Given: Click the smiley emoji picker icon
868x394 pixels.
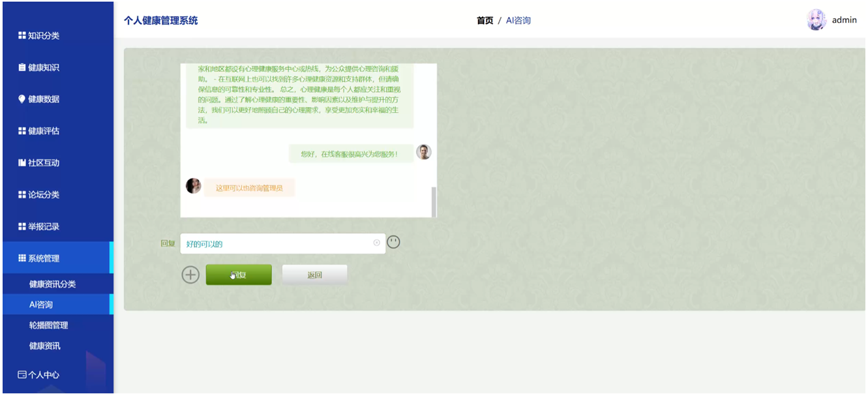Looking at the screenshot, I should coord(393,242).
